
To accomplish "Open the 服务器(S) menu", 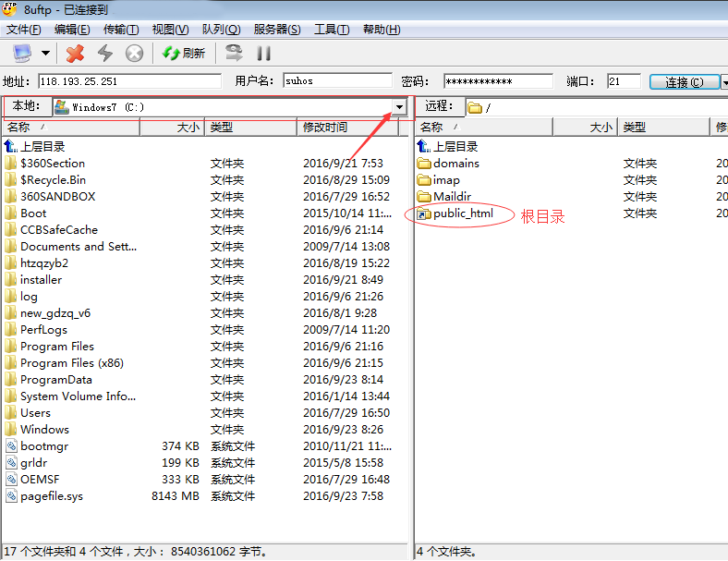I will (276, 30).
